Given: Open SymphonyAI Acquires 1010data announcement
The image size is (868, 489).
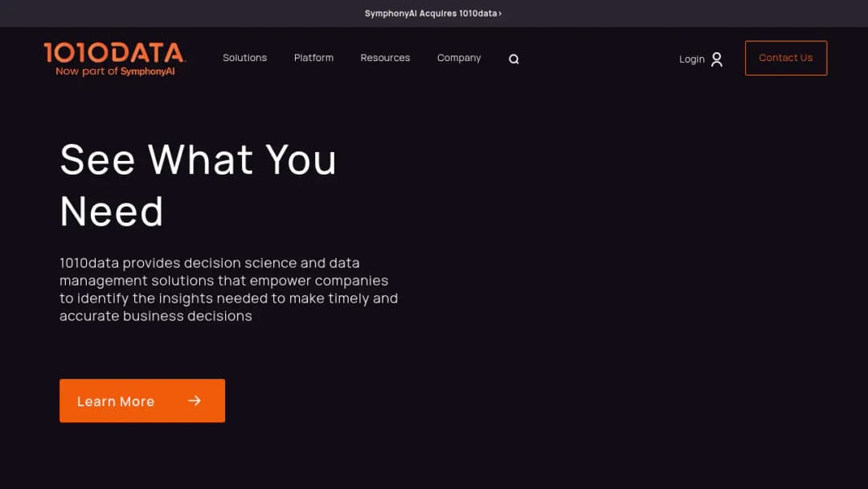Looking at the screenshot, I should tap(433, 14).
